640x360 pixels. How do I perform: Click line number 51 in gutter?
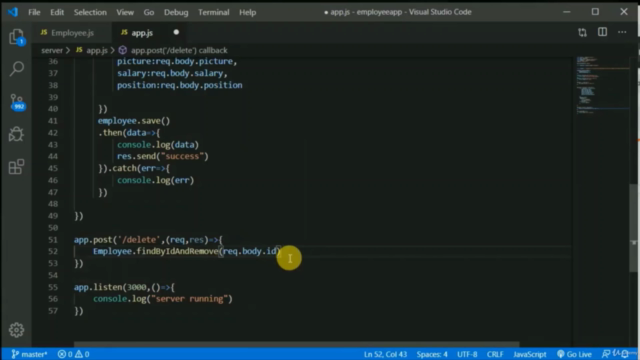coord(53,240)
